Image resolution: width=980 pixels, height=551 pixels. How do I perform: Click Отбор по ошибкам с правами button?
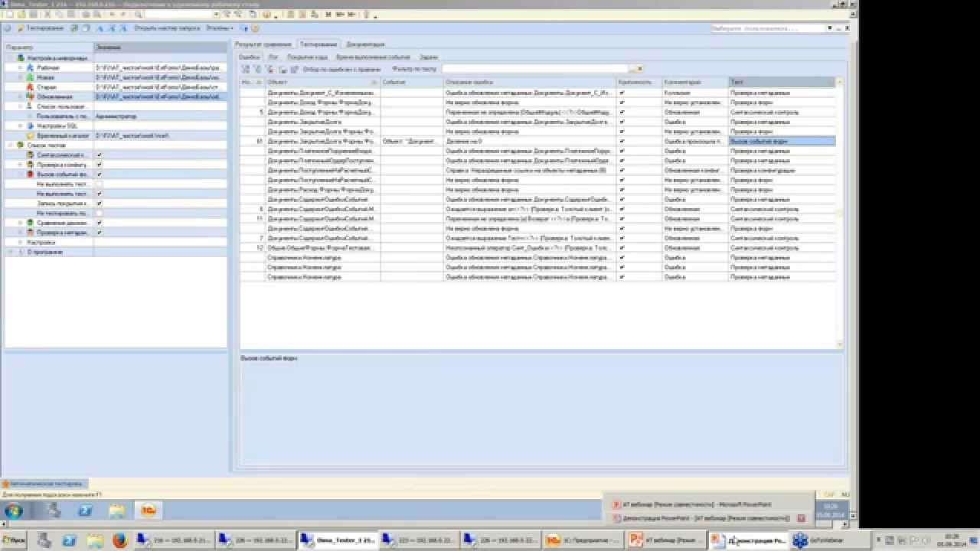[x=341, y=69]
